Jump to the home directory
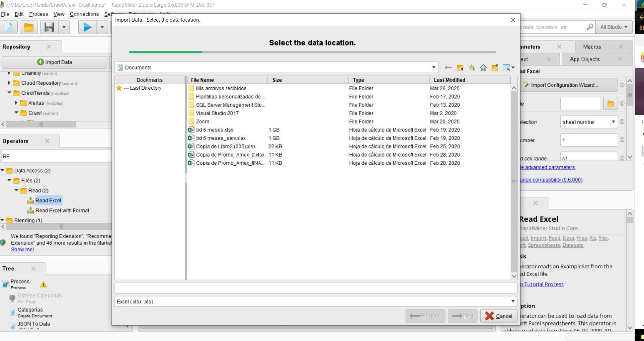Screen dimensions: 644x341 (x=483, y=67)
